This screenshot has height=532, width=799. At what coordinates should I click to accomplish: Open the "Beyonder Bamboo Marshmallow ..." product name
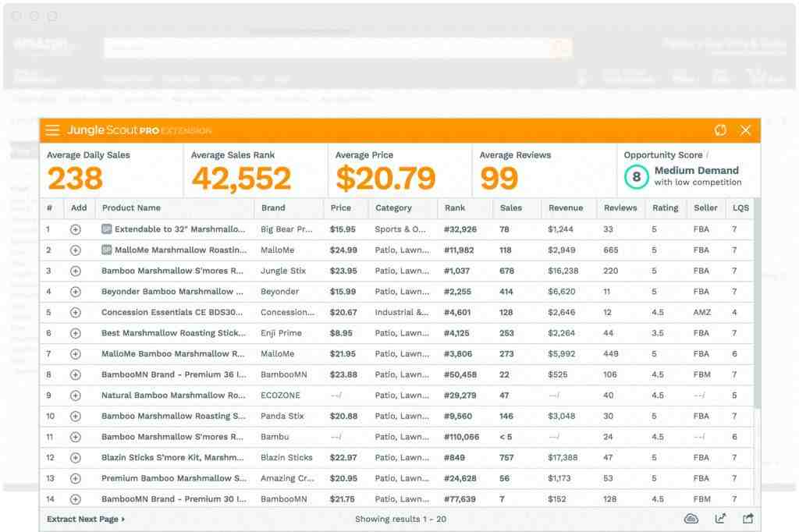pos(172,292)
